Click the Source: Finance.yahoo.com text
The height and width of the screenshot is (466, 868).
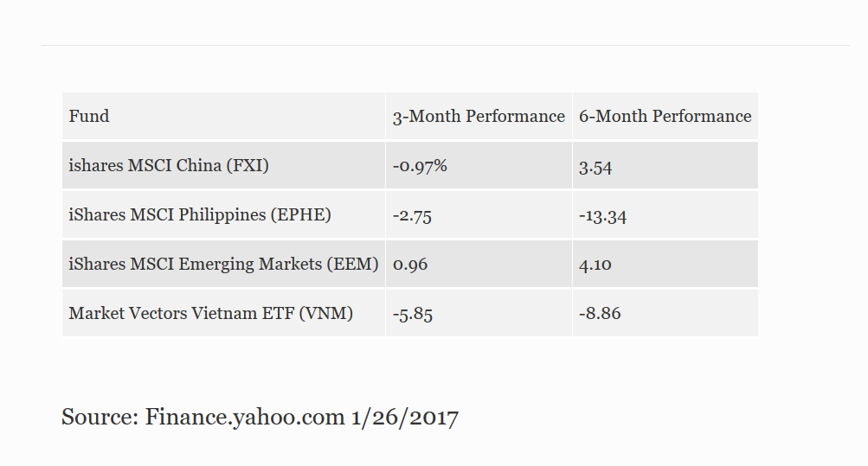(x=203, y=418)
